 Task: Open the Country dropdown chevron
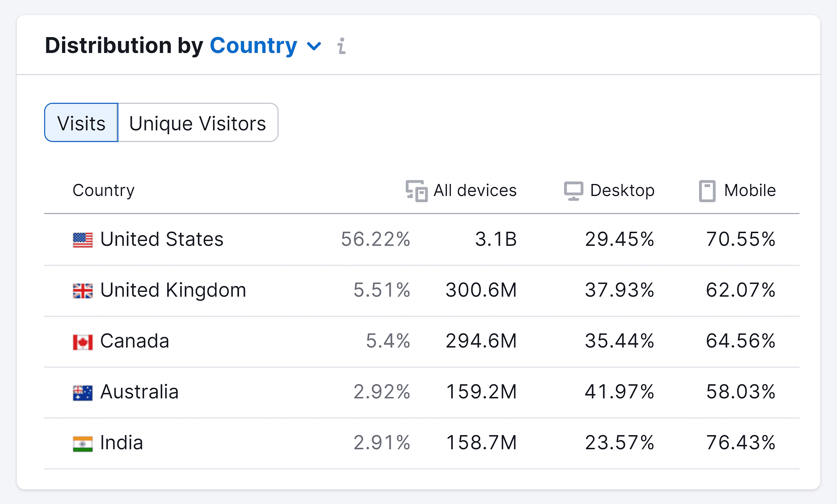(x=314, y=46)
